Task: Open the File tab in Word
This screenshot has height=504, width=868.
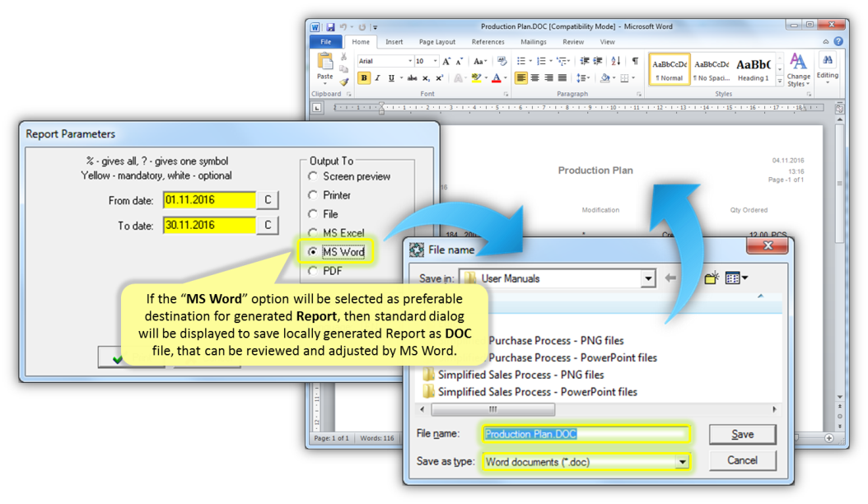Action: tap(326, 41)
